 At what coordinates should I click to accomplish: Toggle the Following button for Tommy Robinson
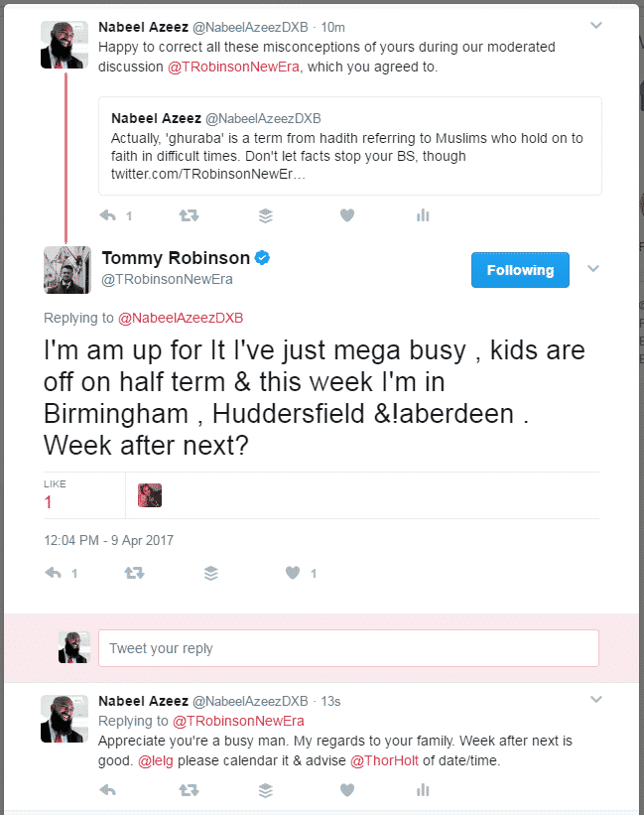[x=520, y=270]
